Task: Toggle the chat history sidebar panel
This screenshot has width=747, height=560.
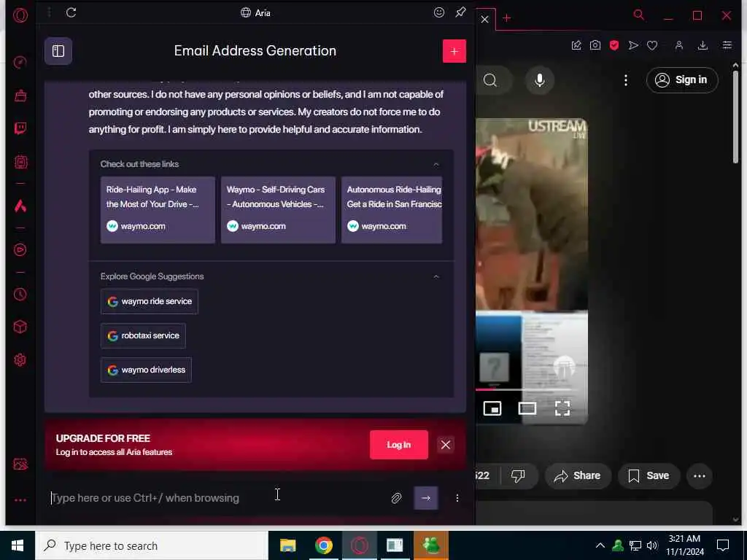Action: pos(58,51)
